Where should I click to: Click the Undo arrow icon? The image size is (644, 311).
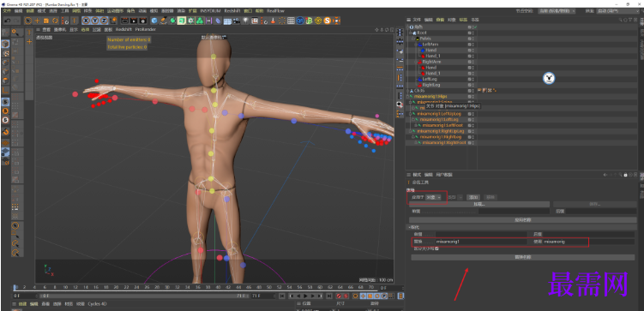point(8,21)
